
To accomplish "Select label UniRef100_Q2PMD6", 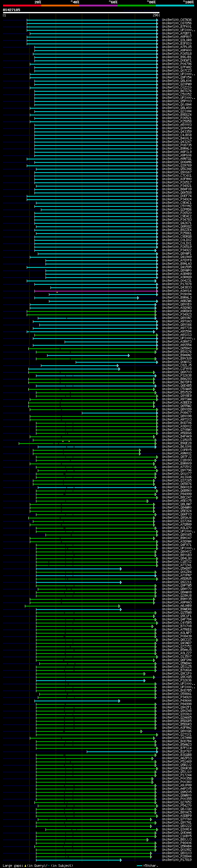I will pos(177,210).
